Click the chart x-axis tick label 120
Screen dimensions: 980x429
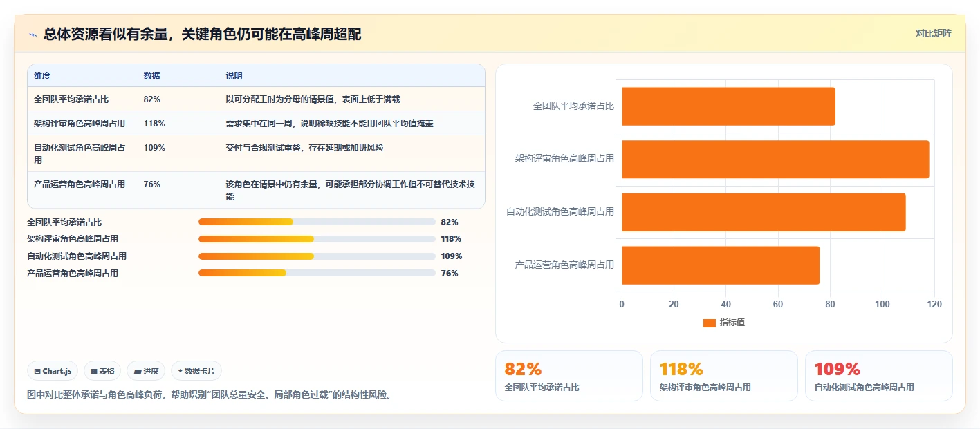pos(934,305)
